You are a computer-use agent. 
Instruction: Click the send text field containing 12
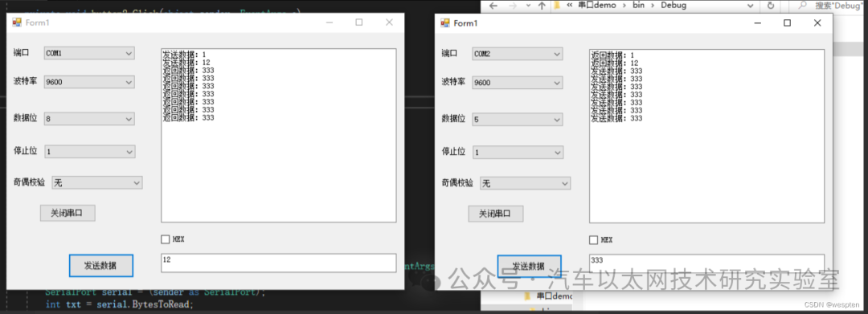point(278,263)
